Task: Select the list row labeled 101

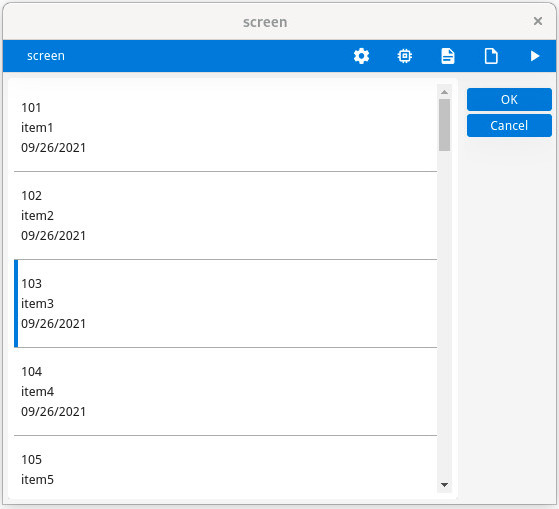Action: pos(225,128)
